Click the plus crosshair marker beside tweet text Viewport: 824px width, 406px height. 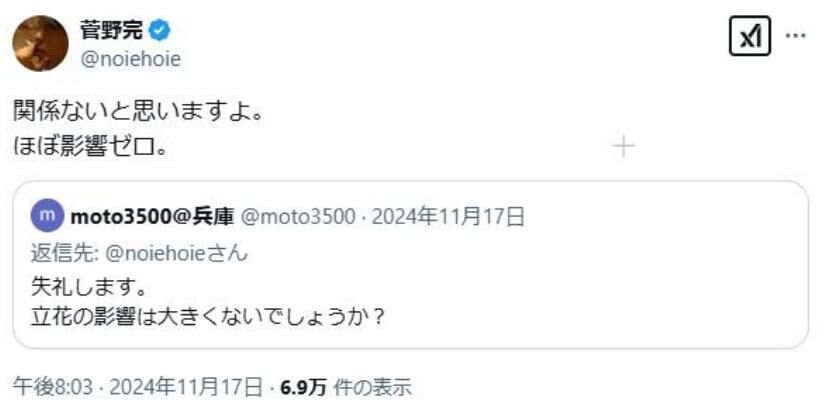624,148
